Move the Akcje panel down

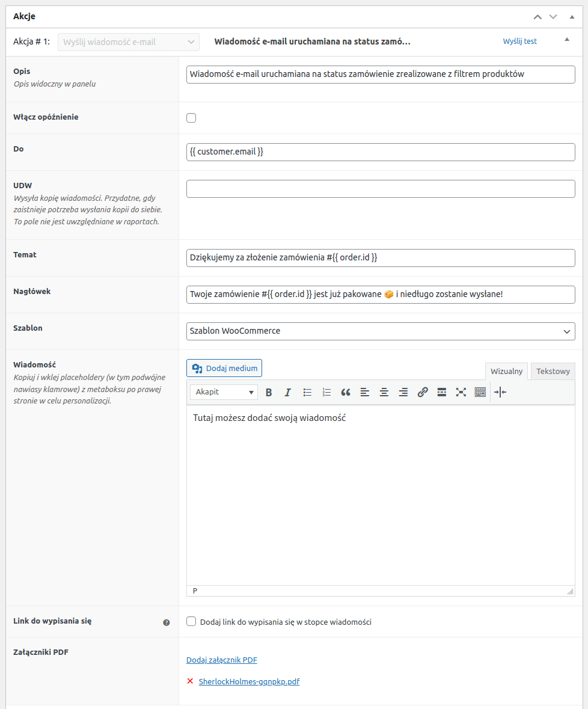click(x=553, y=17)
